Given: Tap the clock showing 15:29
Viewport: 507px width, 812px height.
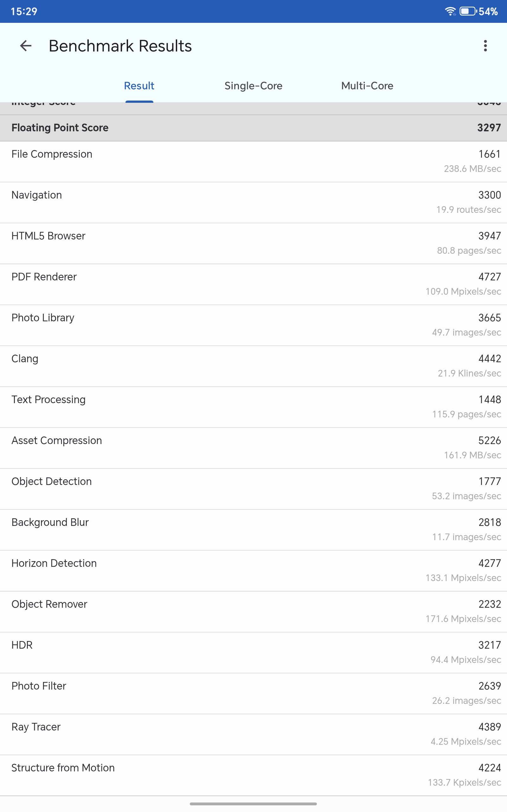Looking at the screenshot, I should (x=24, y=11).
